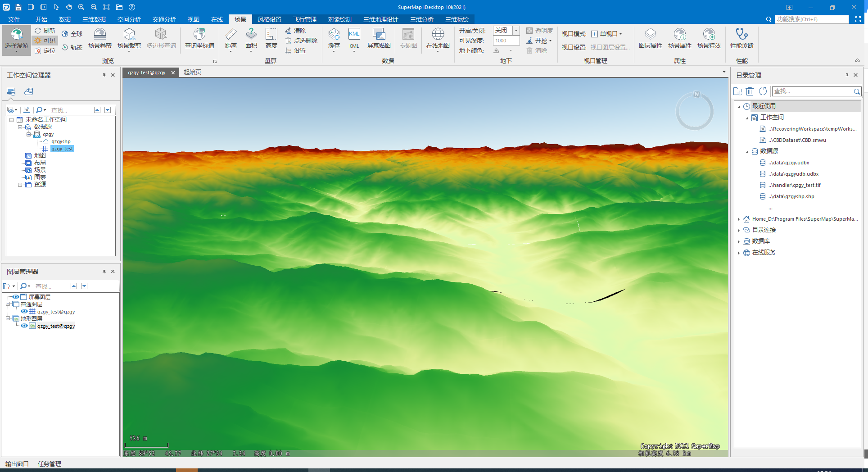Select the qzgy_test grid dataset
The image size is (868, 472).
pyautogui.click(x=62, y=149)
